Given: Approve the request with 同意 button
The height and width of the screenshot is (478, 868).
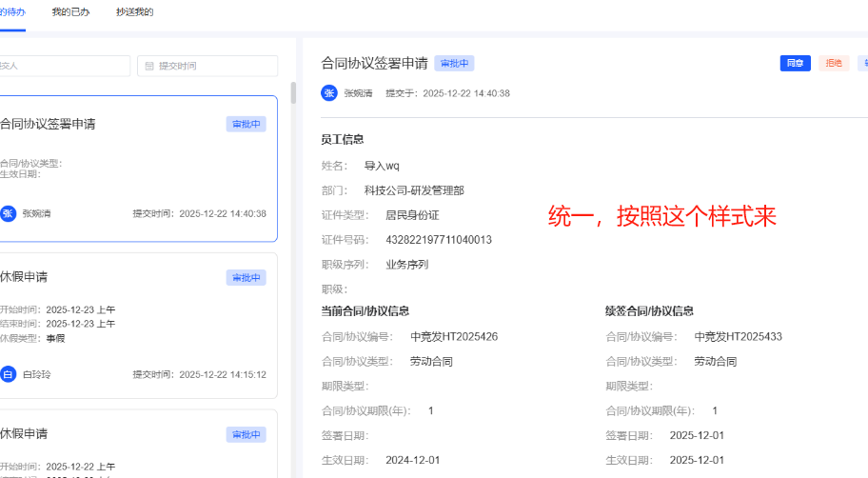Looking at the screenshot, I should point(795,64).
